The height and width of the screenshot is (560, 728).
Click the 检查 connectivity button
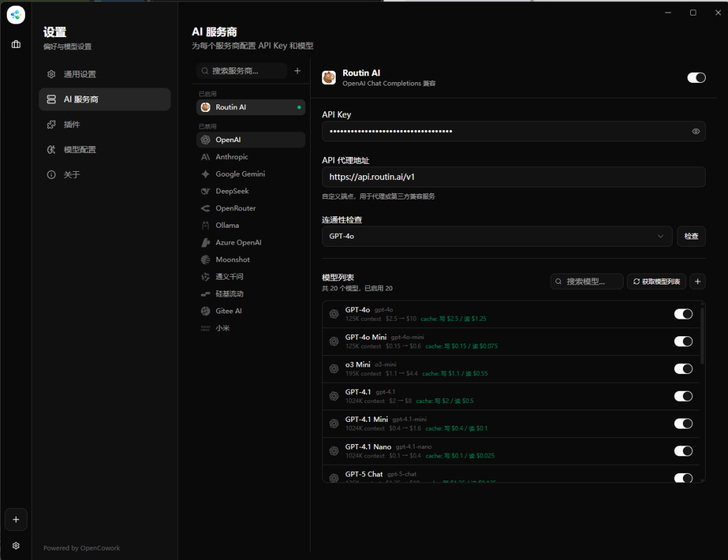point(692,237)
